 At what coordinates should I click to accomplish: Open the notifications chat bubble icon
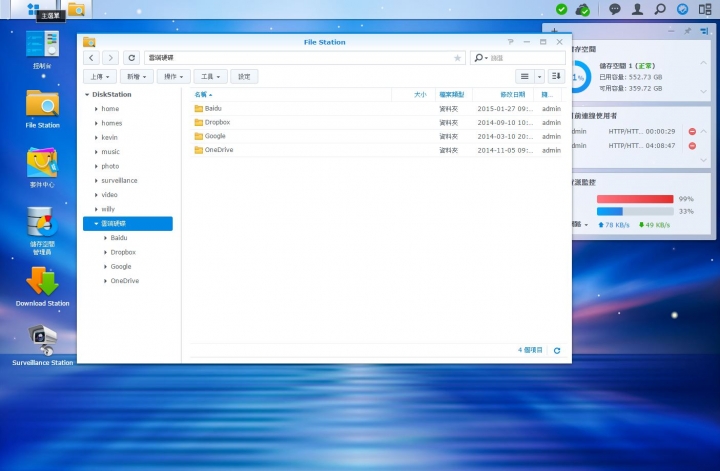pos(614,9)
